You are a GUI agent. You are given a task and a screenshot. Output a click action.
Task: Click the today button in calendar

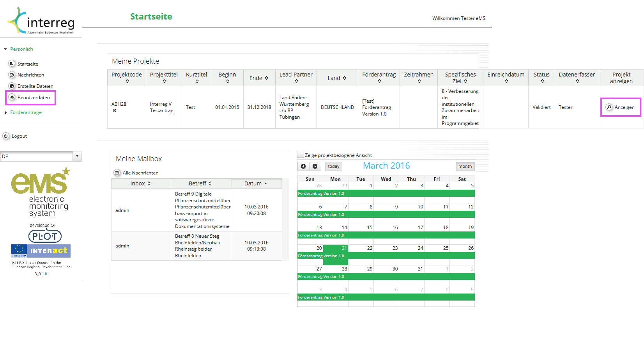[334, 166]
